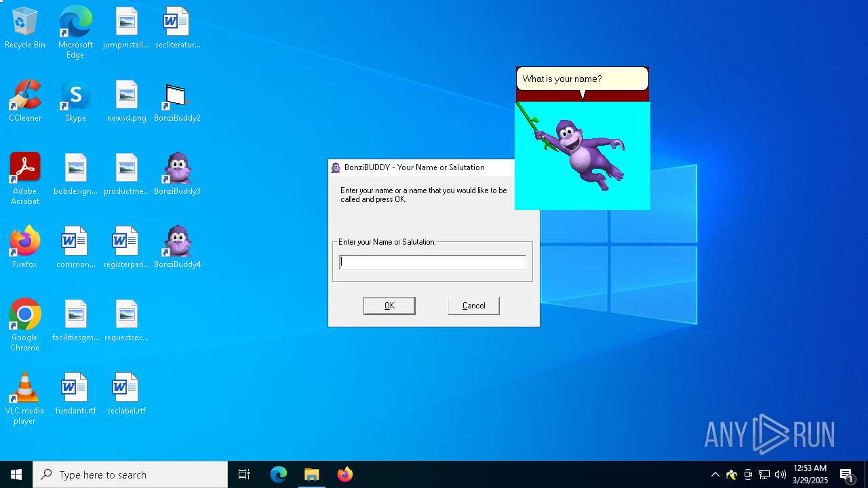Open File Explorer from the taskbar
Image resolution: width=868 pixels, height=488 pixels.
(x=312, y=474)
